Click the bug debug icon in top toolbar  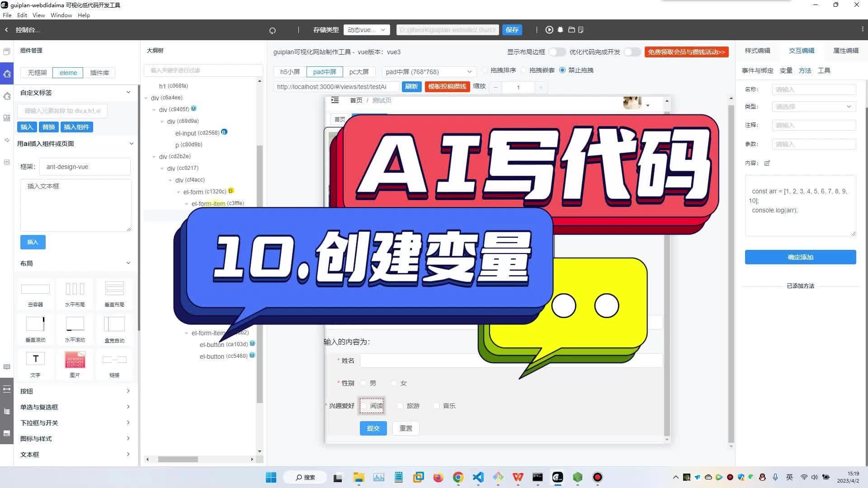click(560, 30)
